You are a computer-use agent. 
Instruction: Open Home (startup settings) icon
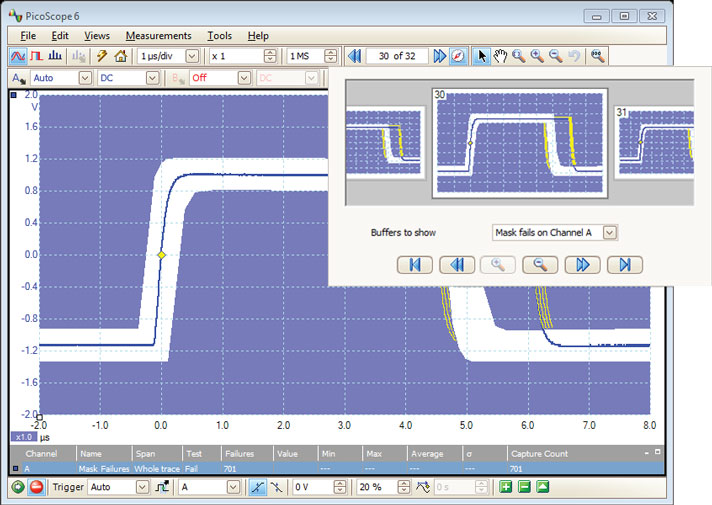coord(121,56)
